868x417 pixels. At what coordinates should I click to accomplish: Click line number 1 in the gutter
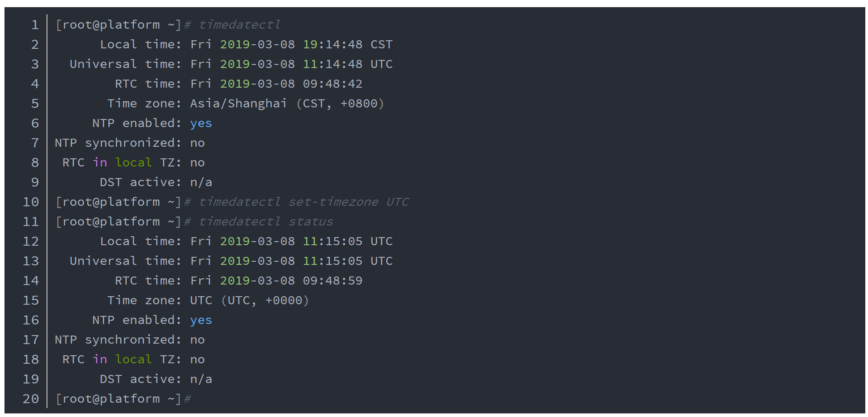pyautogui.click(x=35, y=25)
